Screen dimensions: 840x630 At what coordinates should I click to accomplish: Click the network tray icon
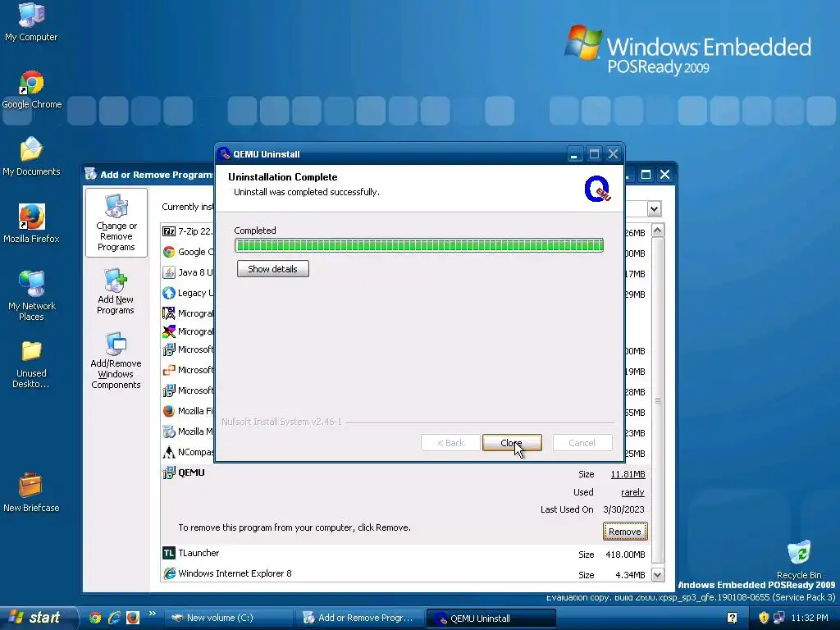(x=779, y=618)
